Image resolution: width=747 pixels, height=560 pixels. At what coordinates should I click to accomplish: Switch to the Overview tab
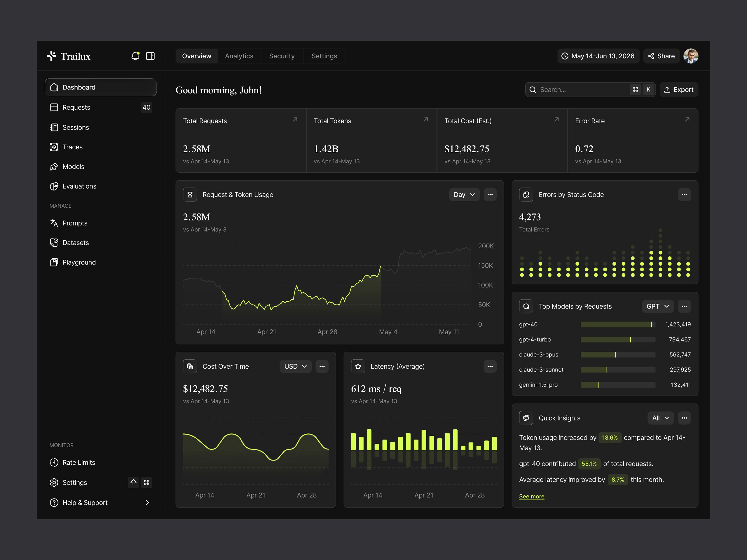coord(197,56)
